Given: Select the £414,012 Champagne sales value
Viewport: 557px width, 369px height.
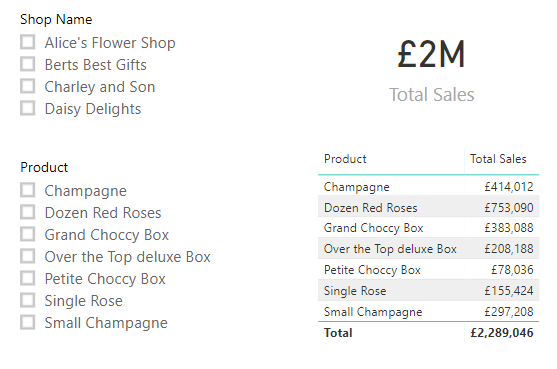Looking at the screenshot, I should click(509, 187).
